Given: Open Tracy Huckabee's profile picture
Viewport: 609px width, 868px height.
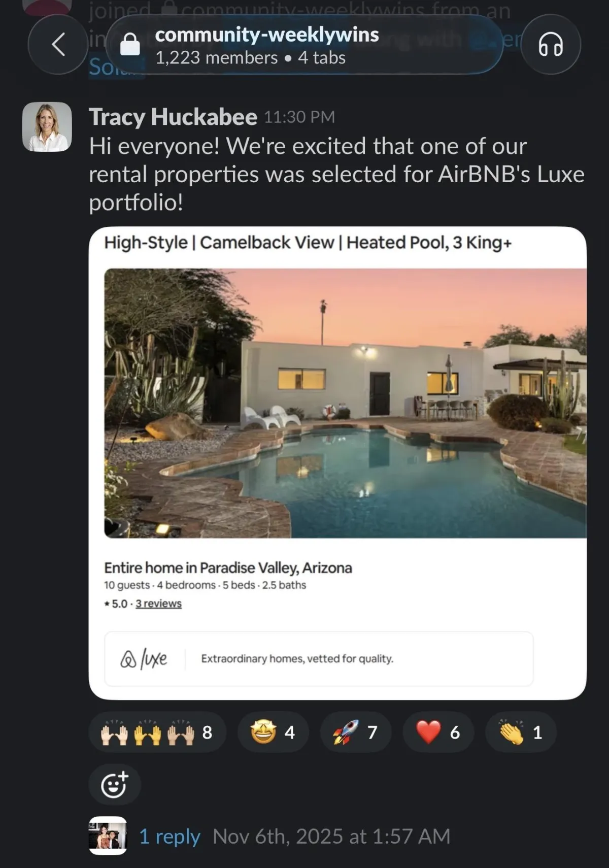Looking at the screenshot, I should [x=47, y=127].
